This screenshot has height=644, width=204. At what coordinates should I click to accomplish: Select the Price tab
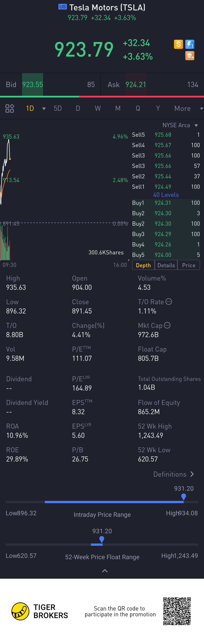coord(189,265)
